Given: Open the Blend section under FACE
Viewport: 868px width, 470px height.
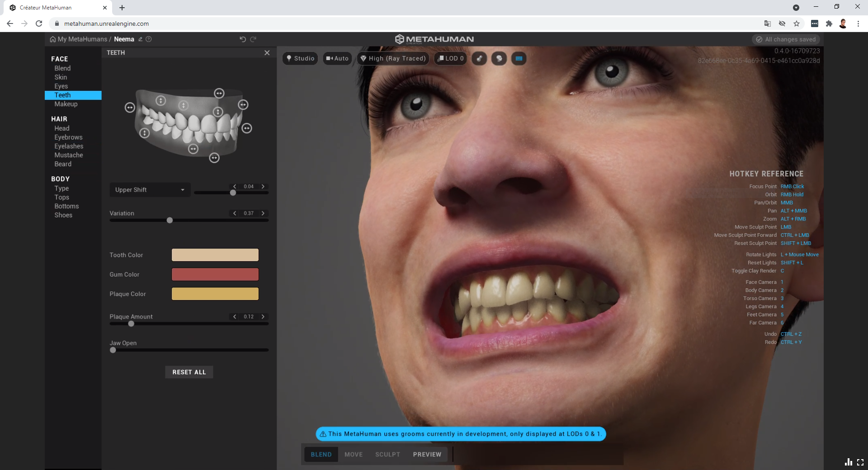Looking at the screenshot, I should pyautogui.click(x=62, y=68).
